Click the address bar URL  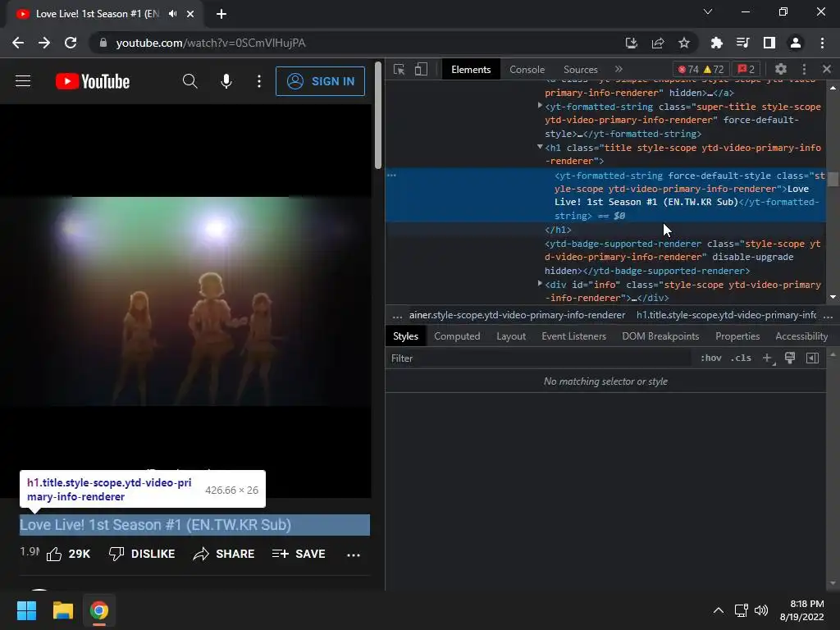[x=211, y=43]
